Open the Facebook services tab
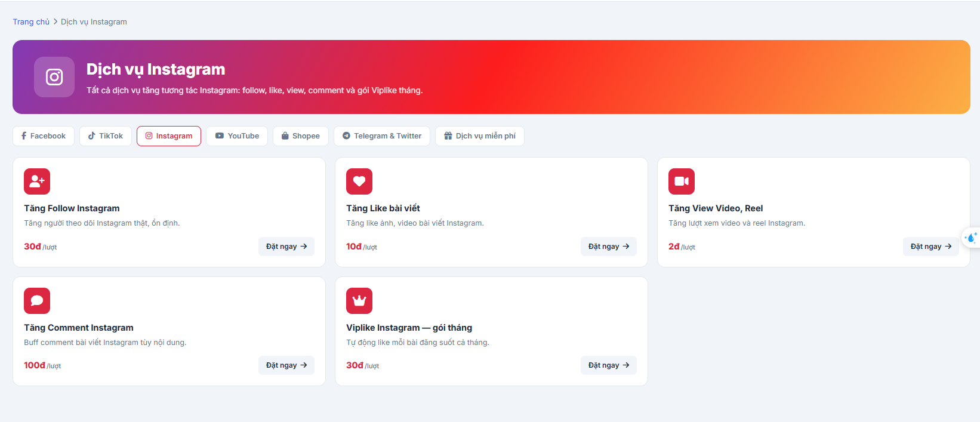Image resolution: width=980 pixels, height=422 pixels. coord(44,136)
